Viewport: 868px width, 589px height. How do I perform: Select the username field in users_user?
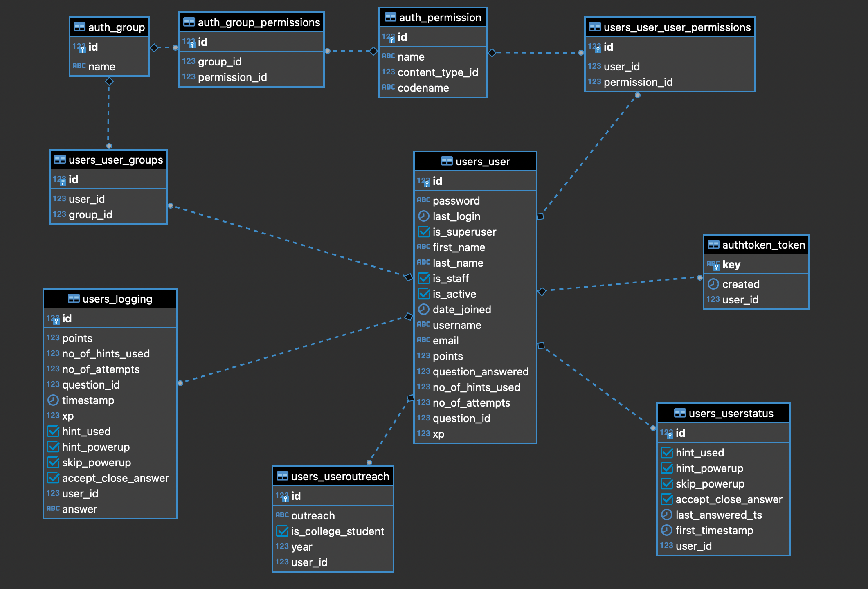(456, 325)
